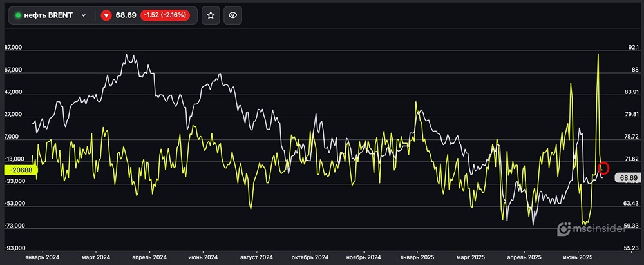This screenshot has width=644, height=265.
Task: Click the апрель 2024 date label
Action: click(x=149, y=257)
